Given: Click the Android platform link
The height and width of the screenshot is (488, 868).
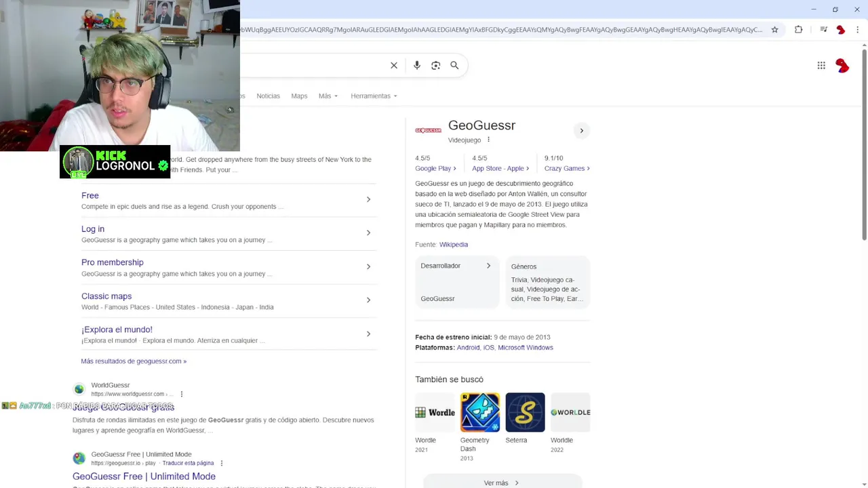Looking at the screenshot, I should pos(468,348).
